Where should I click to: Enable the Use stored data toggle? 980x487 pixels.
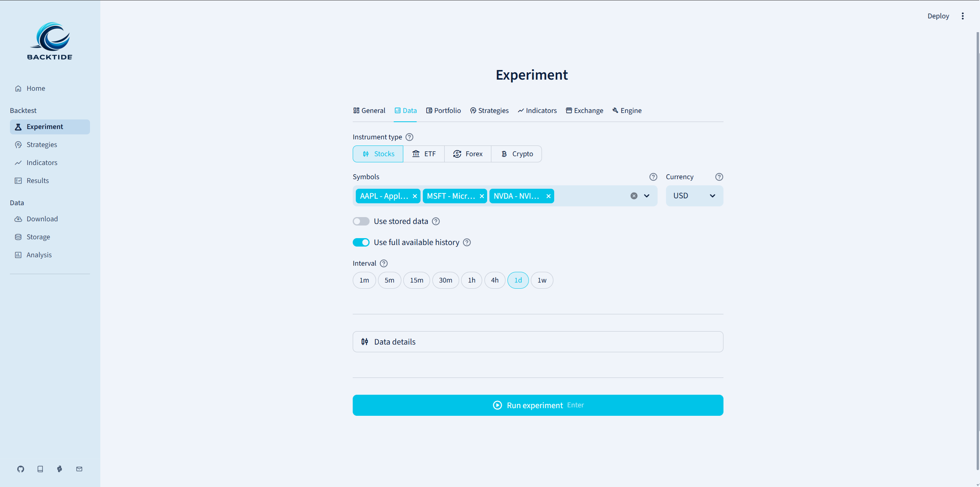[x=361, y=221]
